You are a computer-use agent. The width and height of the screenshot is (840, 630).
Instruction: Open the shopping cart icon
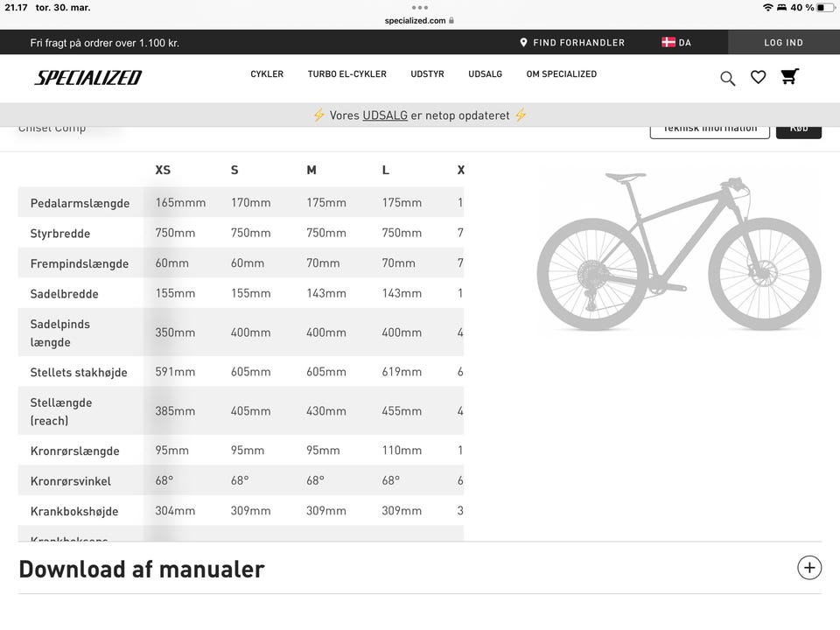[x=789, y=77]
